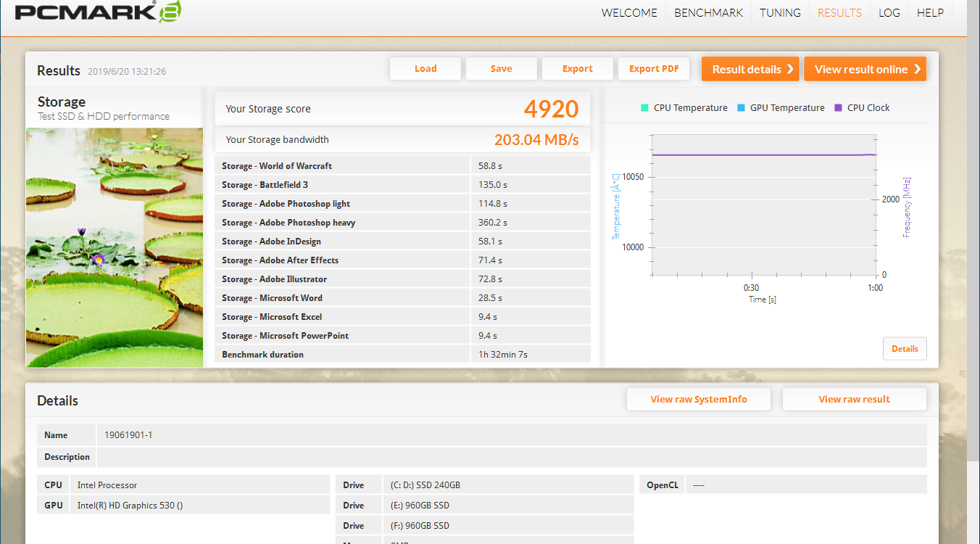This screenshot has width=980, height=544.
Task: Click the CPU Temperature legend swatch
Action: [644, 108]
